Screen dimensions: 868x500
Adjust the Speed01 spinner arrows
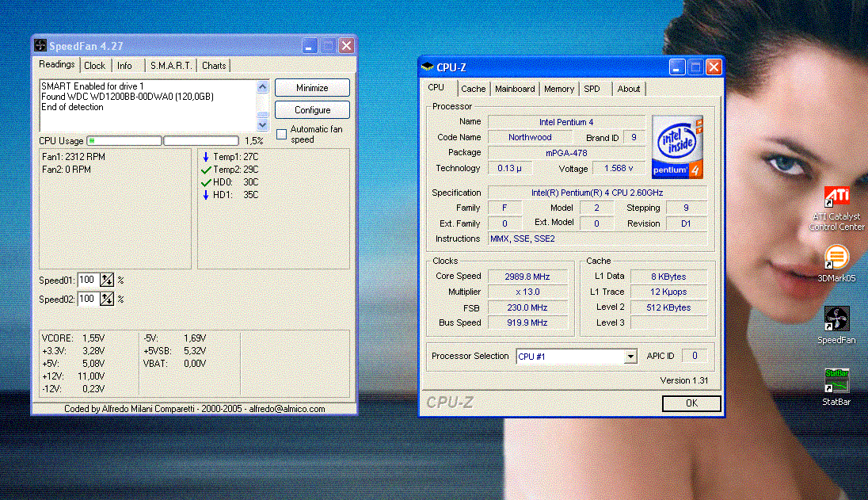coord(107,281)
